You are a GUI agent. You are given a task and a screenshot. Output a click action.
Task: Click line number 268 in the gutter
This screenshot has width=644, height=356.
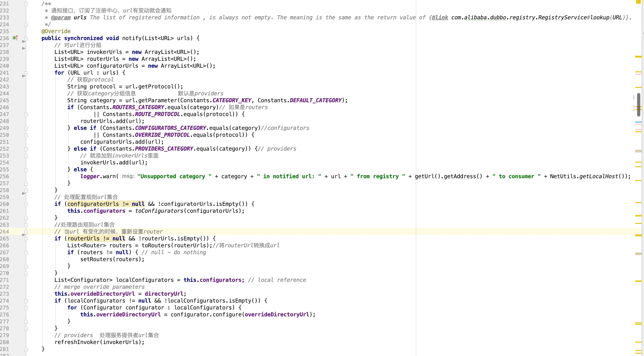pyautogui.click(x=5, y=259)
